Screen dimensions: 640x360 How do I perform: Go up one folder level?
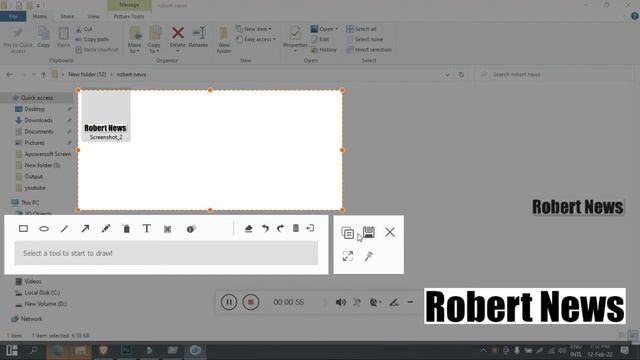[44, 75]
